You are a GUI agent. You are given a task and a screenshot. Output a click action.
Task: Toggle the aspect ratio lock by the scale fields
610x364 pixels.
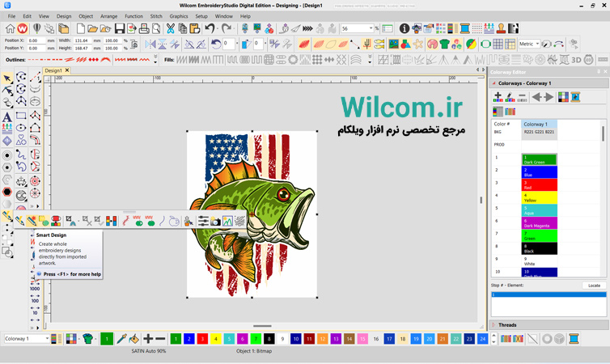tap(133, 44)
